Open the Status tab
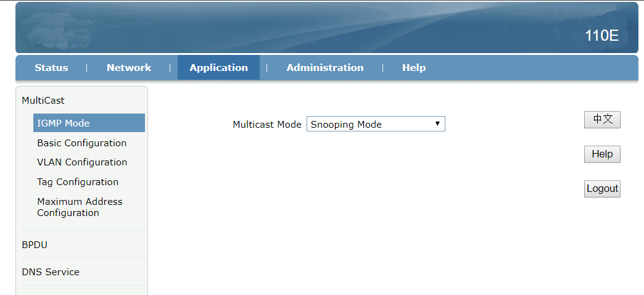This screenshot has width=644, height=295. [x=51, y=68]
